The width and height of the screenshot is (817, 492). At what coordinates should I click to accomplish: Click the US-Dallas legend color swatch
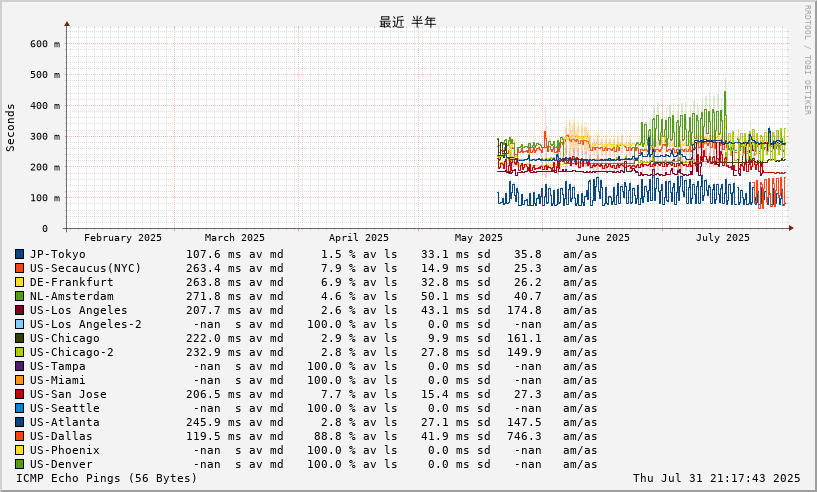point(19,436)
